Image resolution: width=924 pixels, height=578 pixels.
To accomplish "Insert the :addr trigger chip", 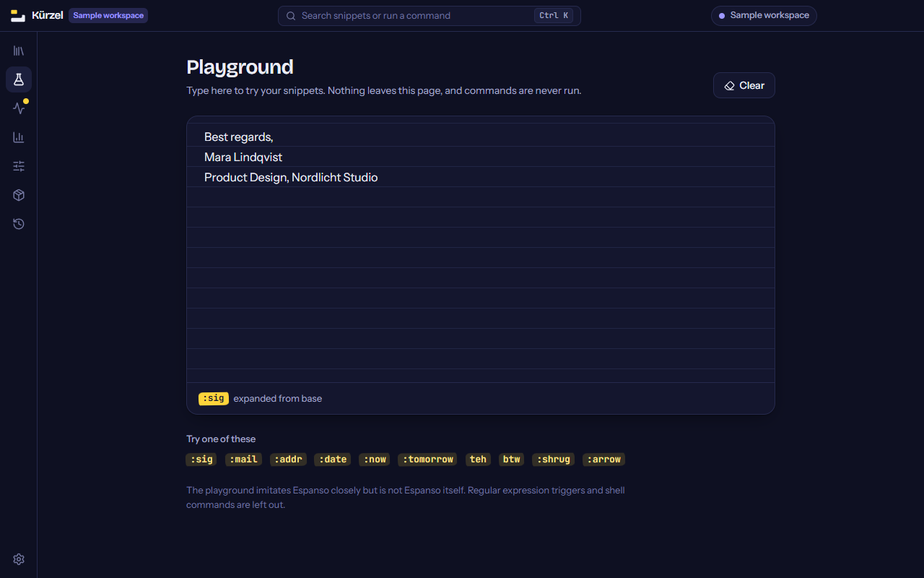I will tap(288, 460).
